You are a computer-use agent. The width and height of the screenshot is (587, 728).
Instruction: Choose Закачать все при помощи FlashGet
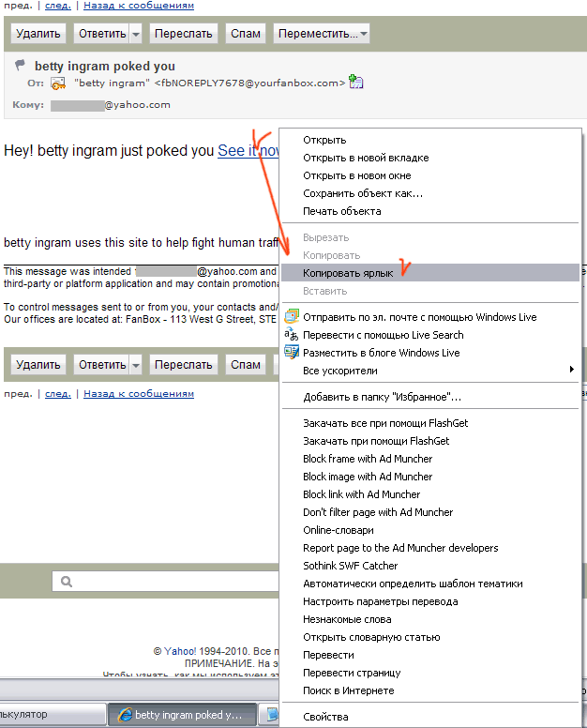[x=430, y=423]
